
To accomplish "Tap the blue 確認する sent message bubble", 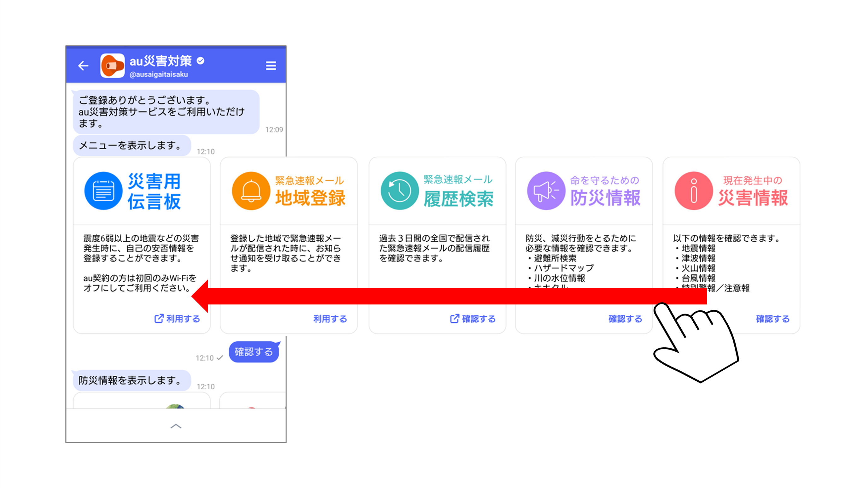I will pos(254,352).
